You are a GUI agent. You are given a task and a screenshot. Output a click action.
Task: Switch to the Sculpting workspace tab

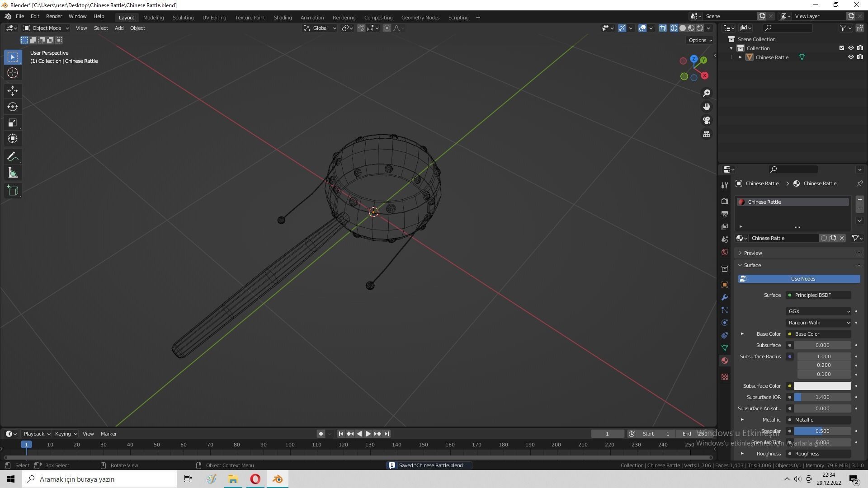pos(183,18)
